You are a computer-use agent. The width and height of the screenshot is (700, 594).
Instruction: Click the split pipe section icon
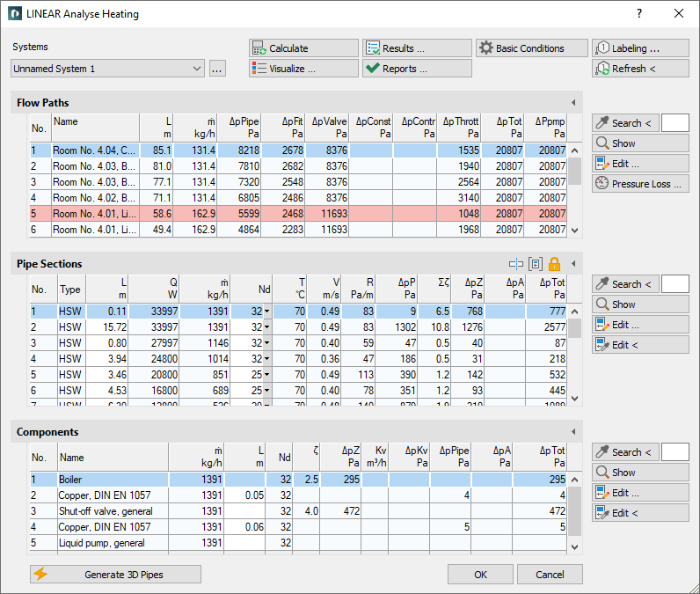516,264
